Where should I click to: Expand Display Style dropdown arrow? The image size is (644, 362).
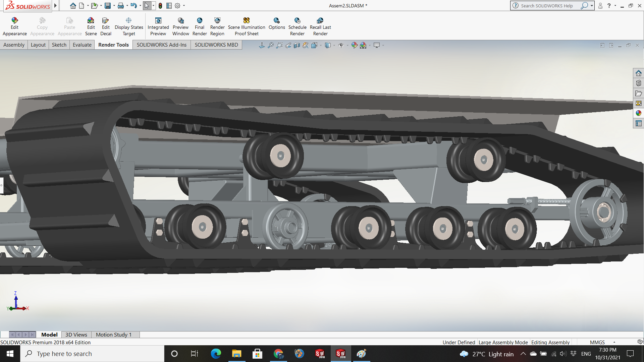[334, 45]
